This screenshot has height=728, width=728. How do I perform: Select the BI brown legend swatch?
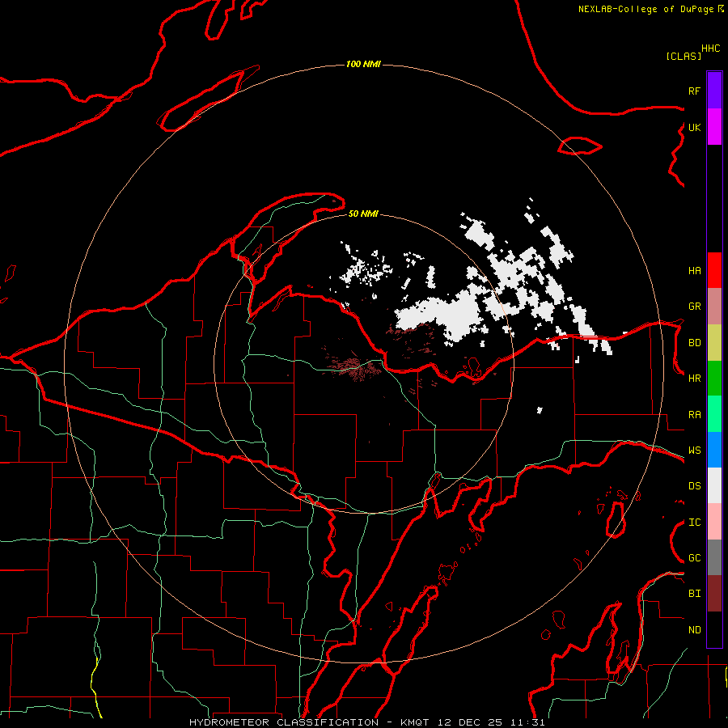click(714, 594)
